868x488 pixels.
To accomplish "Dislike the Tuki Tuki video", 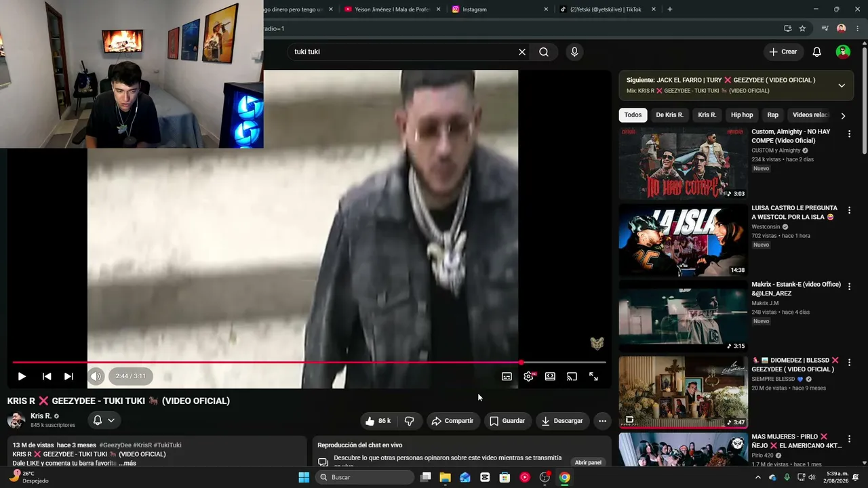I will (x=409, y=421).
